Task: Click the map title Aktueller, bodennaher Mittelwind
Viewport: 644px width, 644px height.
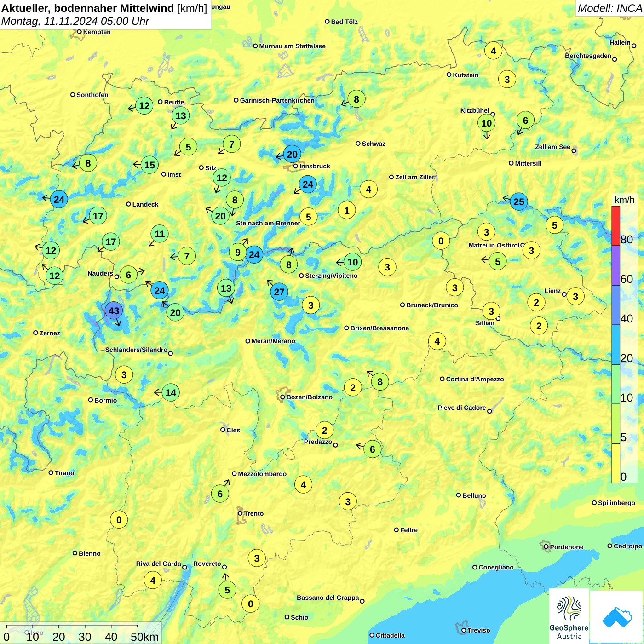Action: coord(88,8)
